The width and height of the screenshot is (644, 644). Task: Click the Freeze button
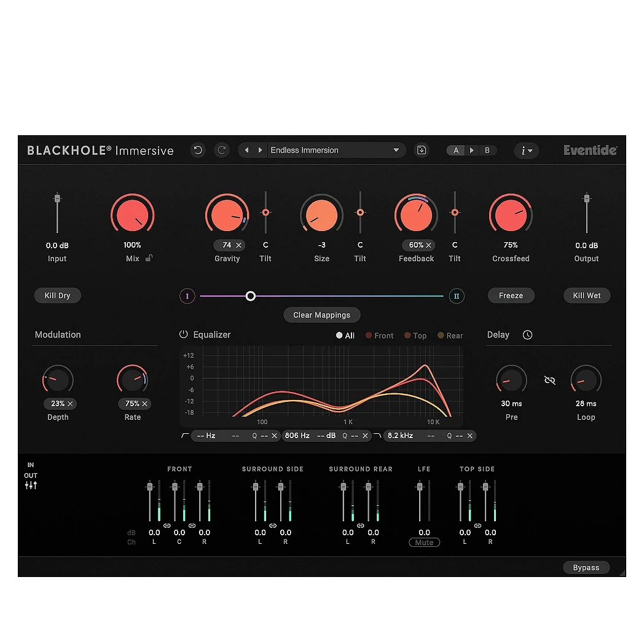pos(511,296)
